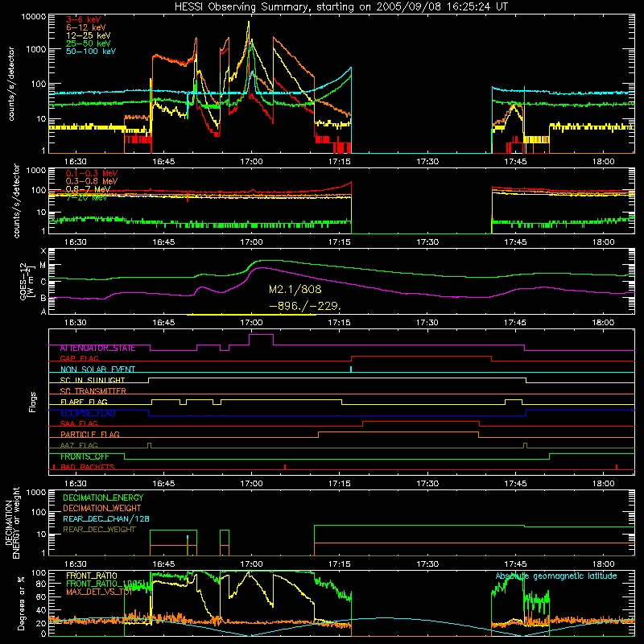Click the red "0.1-0.3 MeV" legend label

click(x=92, y=173)
